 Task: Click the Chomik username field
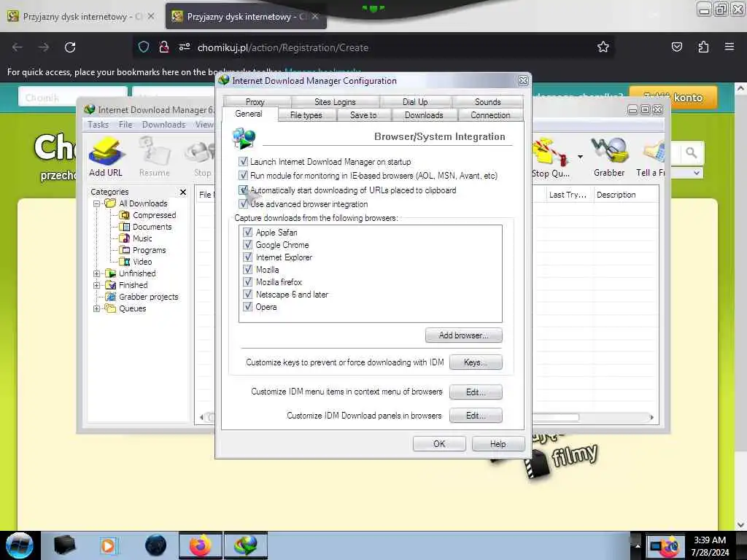click(x=73, y=98)
